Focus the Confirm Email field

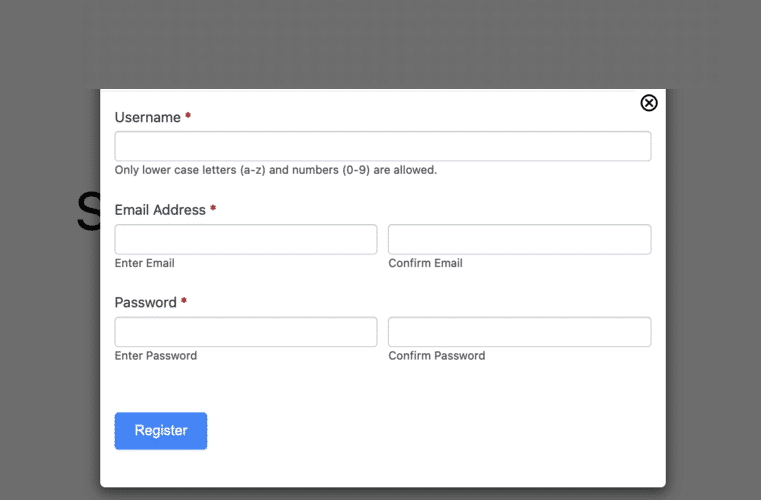(x=519, y=239)
